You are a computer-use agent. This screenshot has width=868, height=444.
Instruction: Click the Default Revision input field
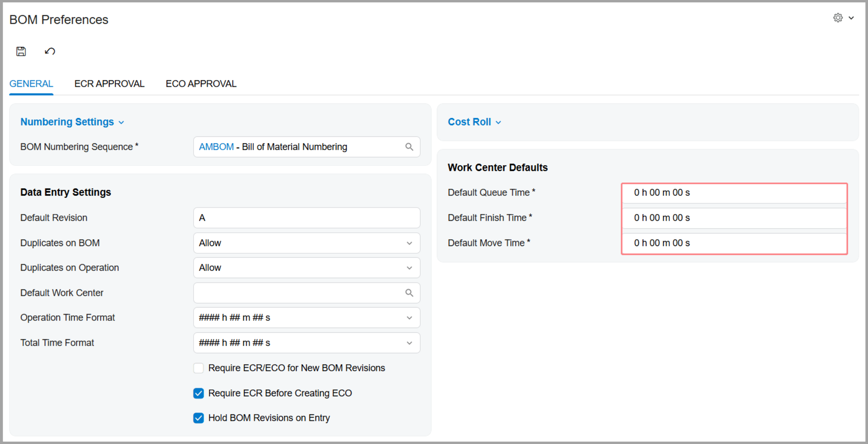tap(306, 218)
